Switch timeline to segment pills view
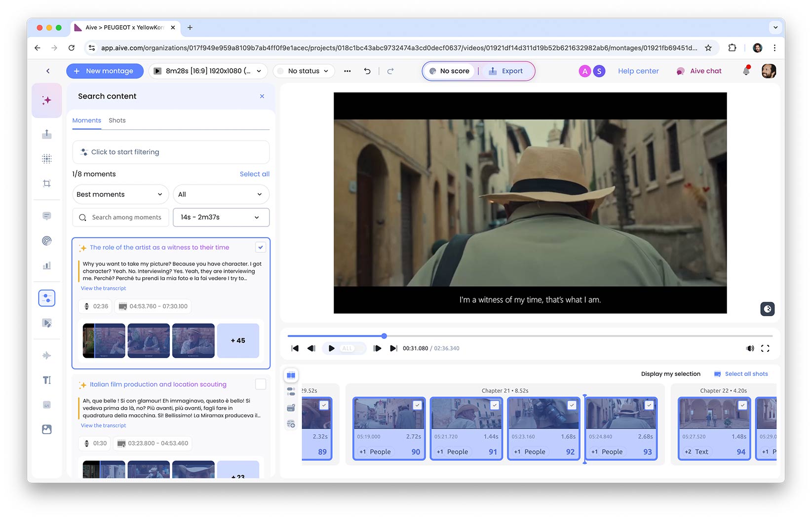The width and height of the screenshot is (812, 518). [291, 392]
